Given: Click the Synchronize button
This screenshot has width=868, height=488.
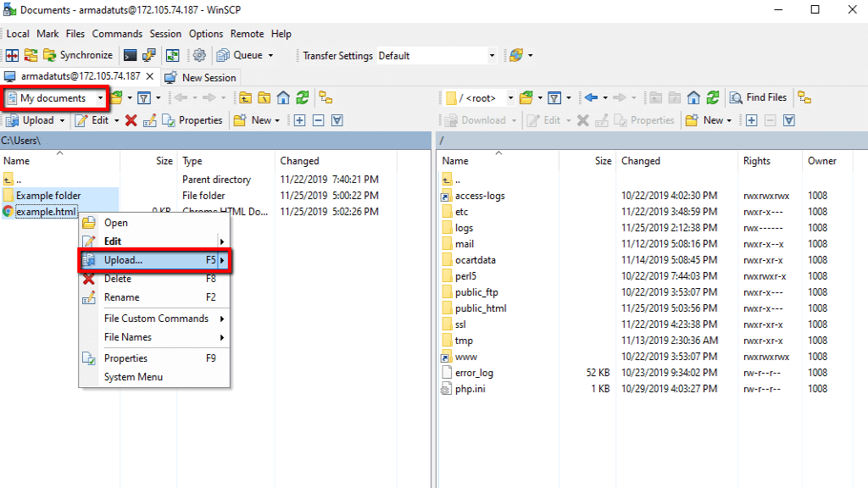Looking at the screenshot, I should click(78, 55).
